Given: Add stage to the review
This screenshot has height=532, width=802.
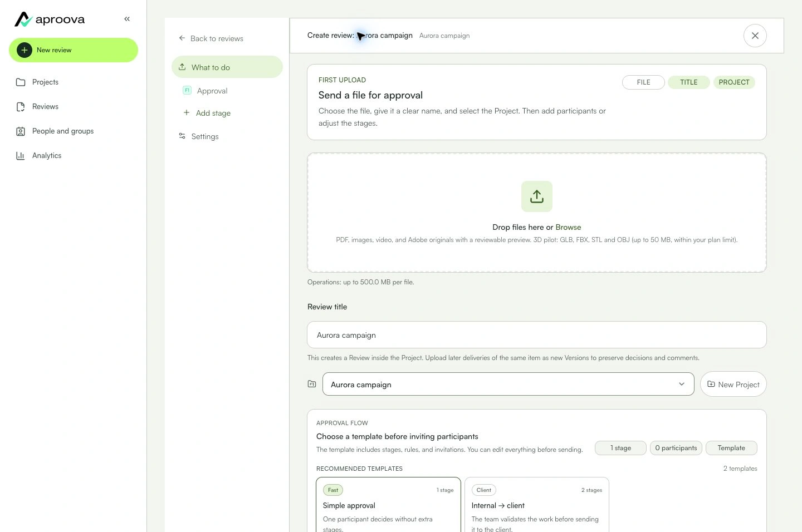Looking at the screenshot, I should (x=207, y=113).
